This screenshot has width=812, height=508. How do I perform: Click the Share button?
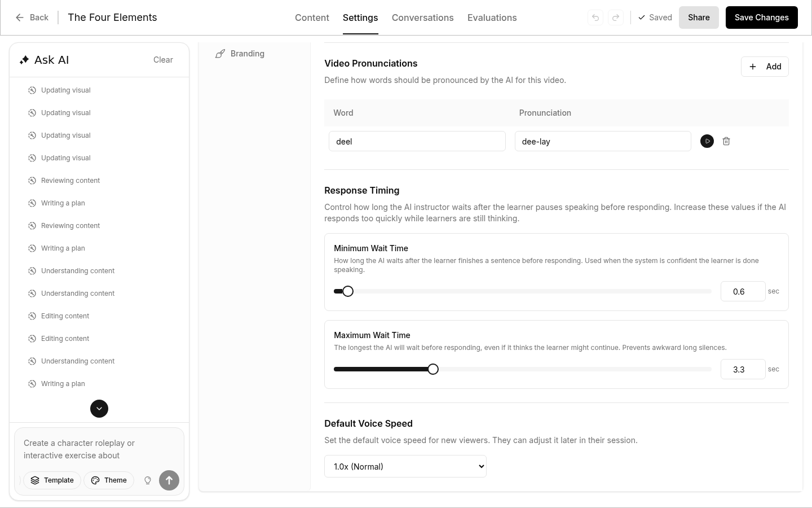click(698, 17)
